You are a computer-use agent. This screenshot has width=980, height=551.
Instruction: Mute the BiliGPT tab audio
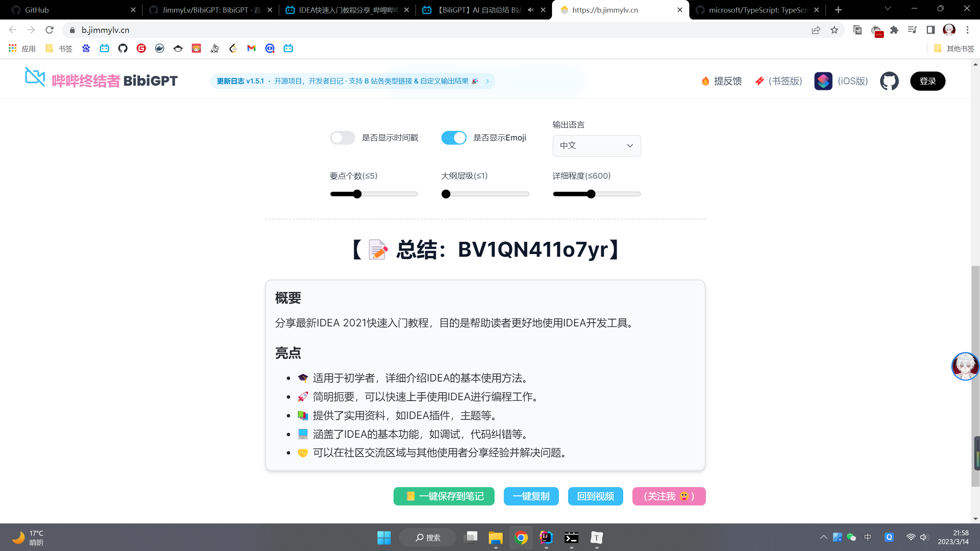point(531,10)
